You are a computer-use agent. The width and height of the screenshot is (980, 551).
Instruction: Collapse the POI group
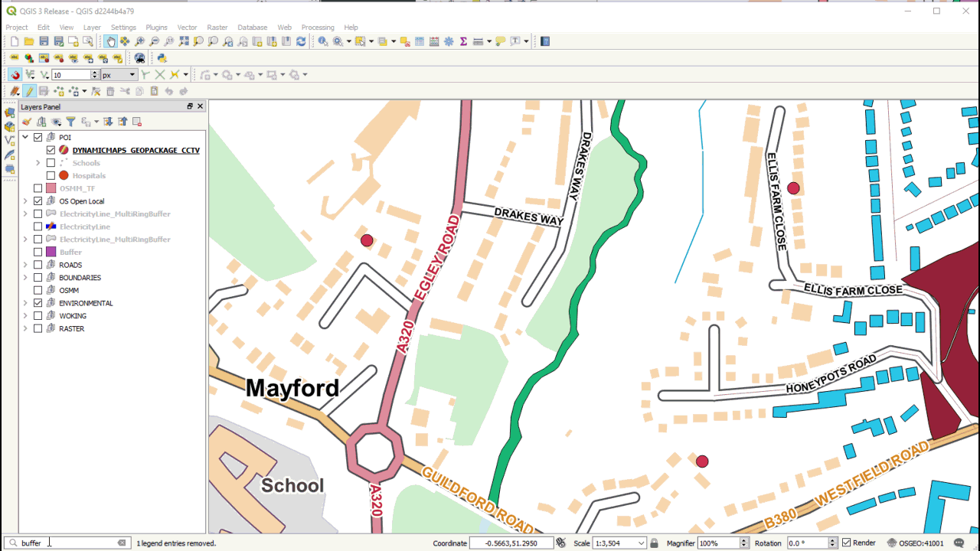[x=25, y=138]
